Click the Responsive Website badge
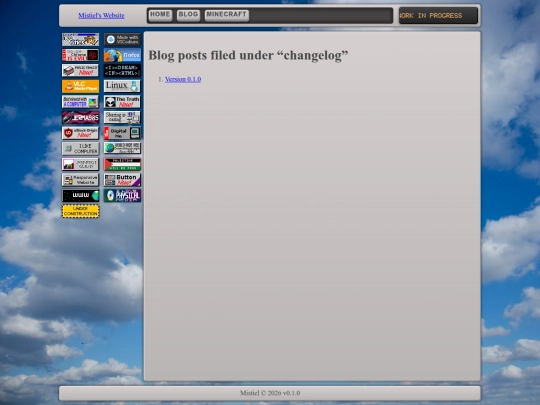This screenshot has height=405, width=540. click(81, 180)
